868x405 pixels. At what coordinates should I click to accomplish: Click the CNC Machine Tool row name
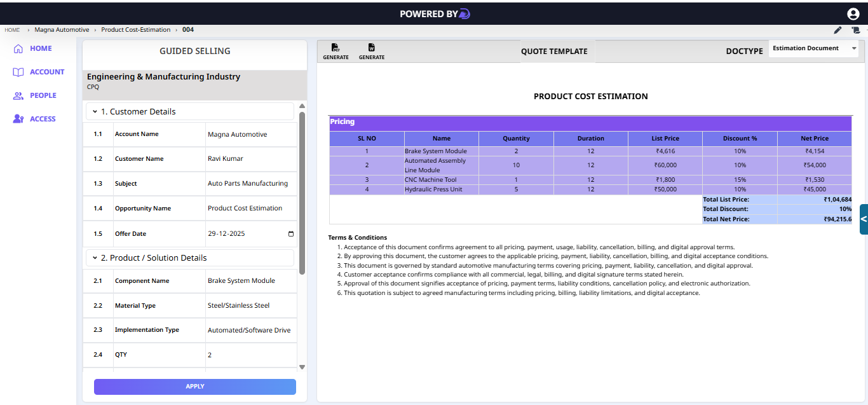[430, 180]
